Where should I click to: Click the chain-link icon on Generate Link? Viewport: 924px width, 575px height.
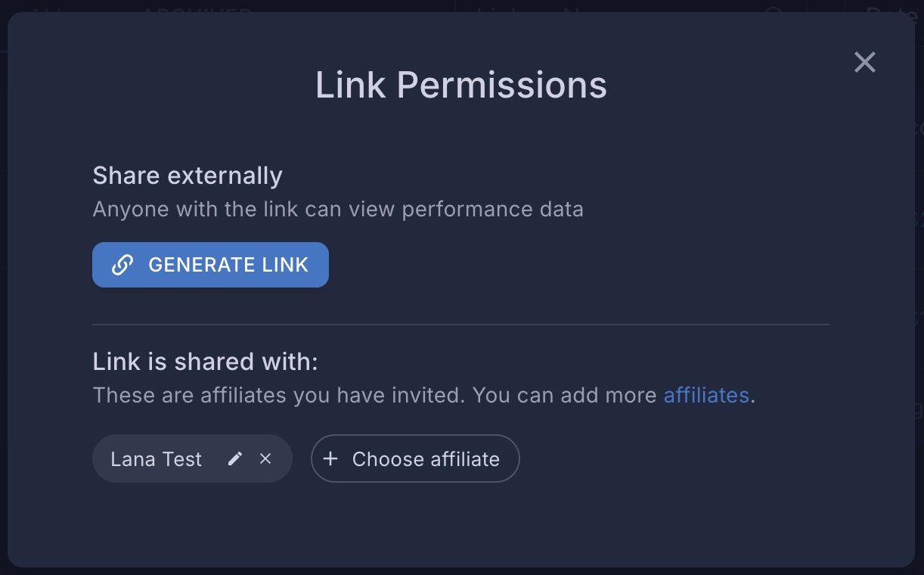pos(122,265)
